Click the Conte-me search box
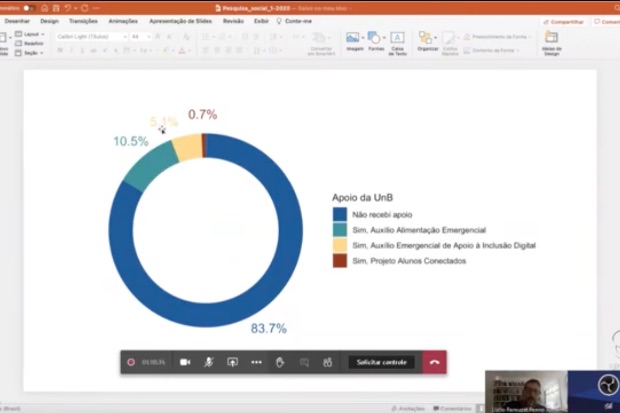This screenshot has height=413, width=620. pos(295,21)
